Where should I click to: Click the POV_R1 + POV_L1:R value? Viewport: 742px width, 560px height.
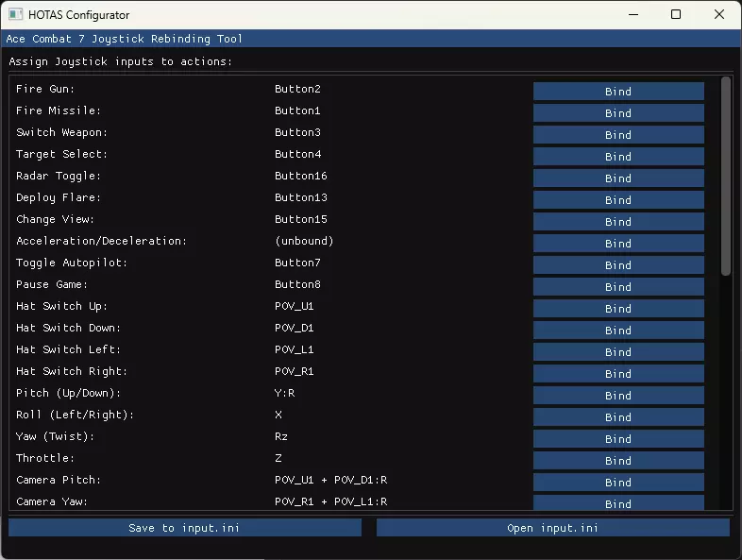tap(330, 501)
